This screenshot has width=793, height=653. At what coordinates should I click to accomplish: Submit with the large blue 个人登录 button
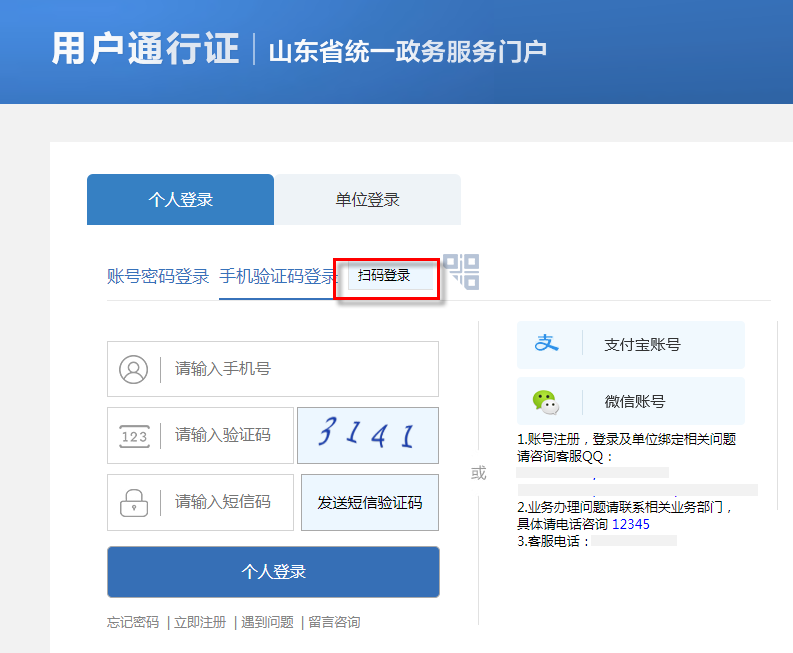coord(273,572)
